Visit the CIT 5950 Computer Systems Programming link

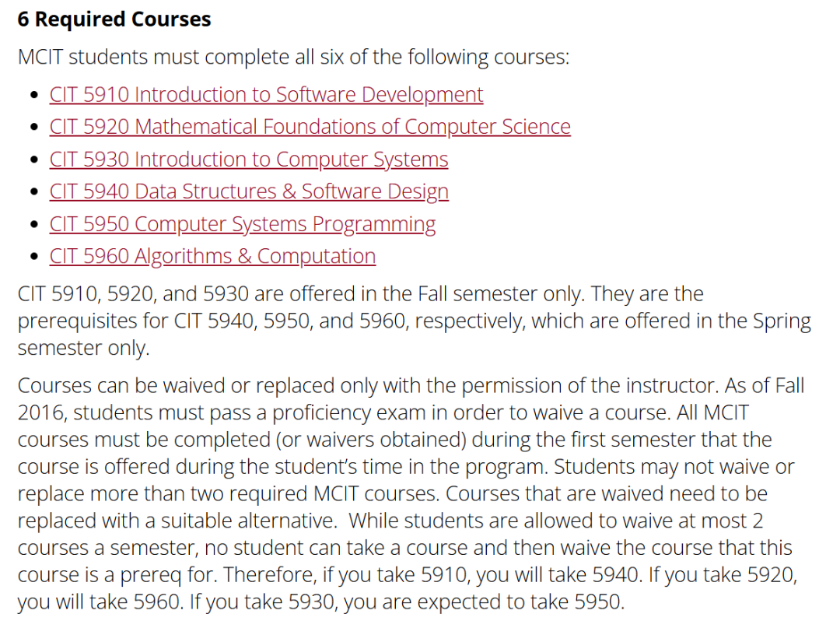tap(242, 224)
